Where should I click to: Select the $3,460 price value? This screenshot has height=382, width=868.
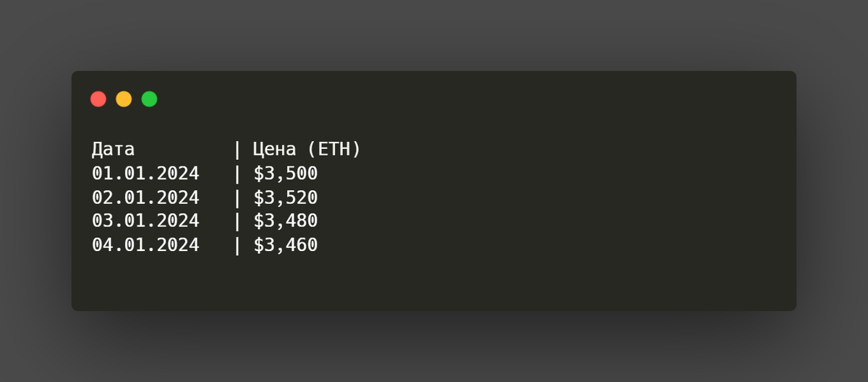click(286, 245)
